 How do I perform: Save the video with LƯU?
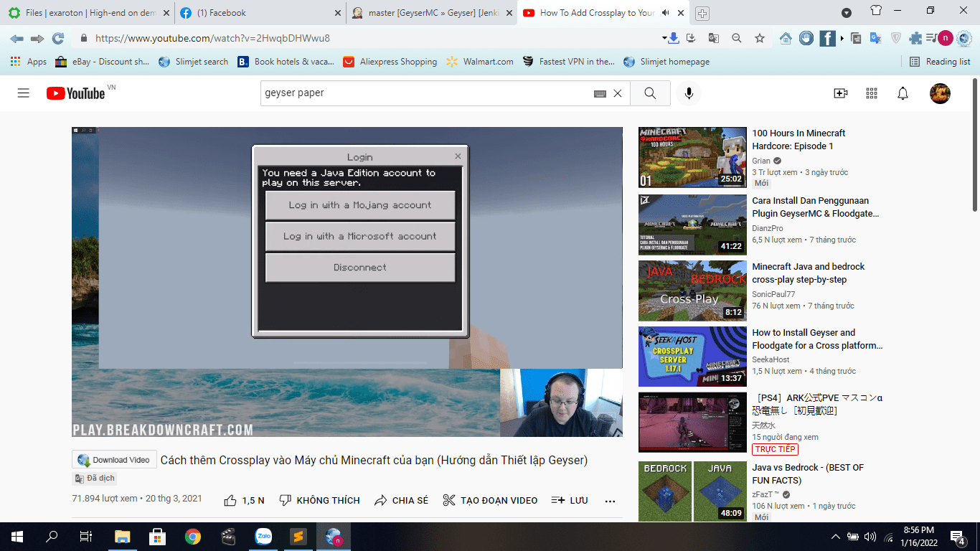coord(570,500)
